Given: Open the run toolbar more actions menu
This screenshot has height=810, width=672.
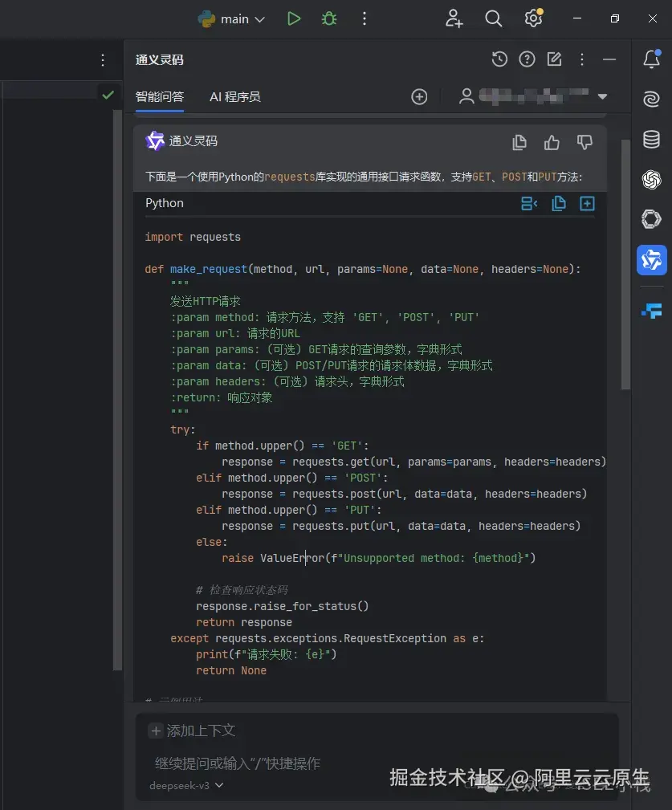Looking at the screenshot, I should point(365,19).
